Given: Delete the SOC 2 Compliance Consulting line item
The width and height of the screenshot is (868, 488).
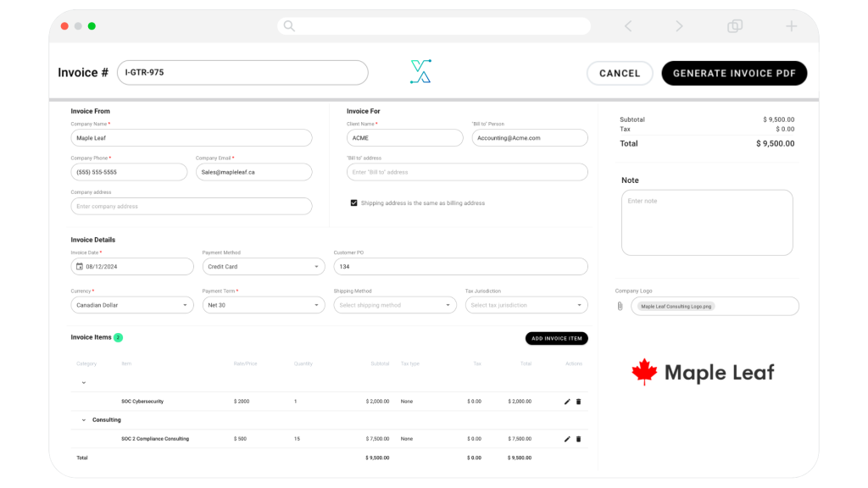Looking at the screenshot, I should pyautogui.click(x=578, y=439).
